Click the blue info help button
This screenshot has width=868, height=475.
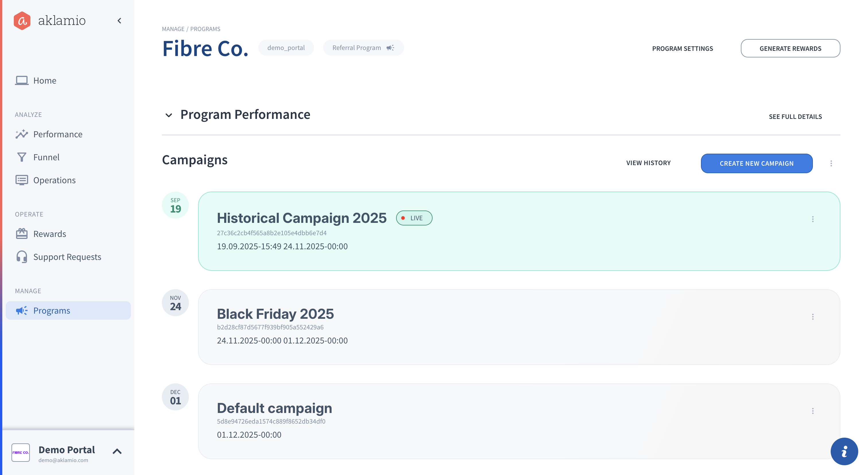(844, 451)
